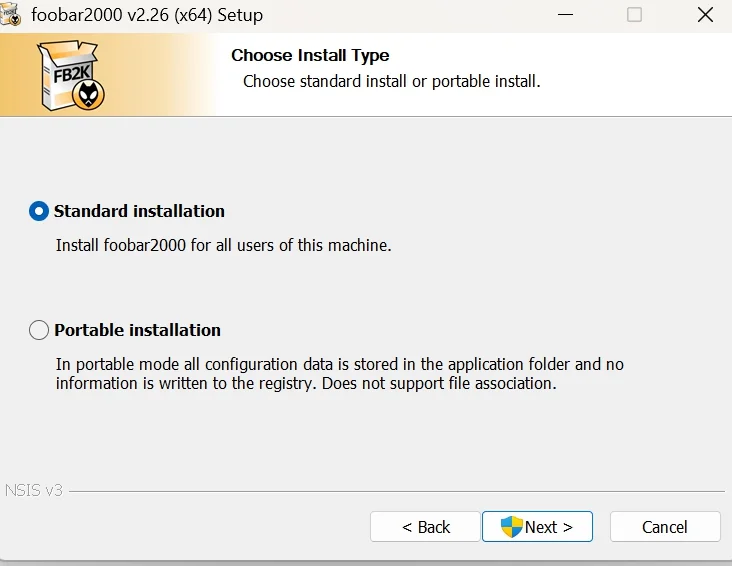Click 'Install foobar2000 for all users' description
This screenshot has width=732, height=566.
(x=224, y=245)
